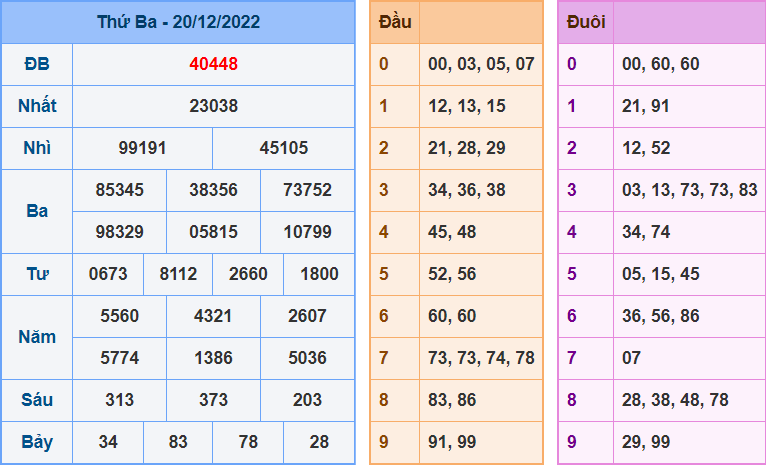Select the Tư row label
Image resolution: width=766 pixels, height=465 pixels.
click(37, 274)
